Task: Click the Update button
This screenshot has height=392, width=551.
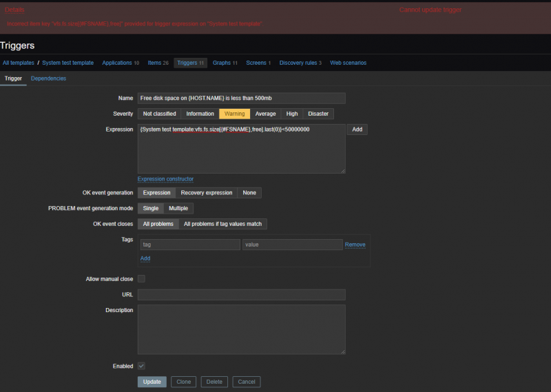Action: click(152, 382)
